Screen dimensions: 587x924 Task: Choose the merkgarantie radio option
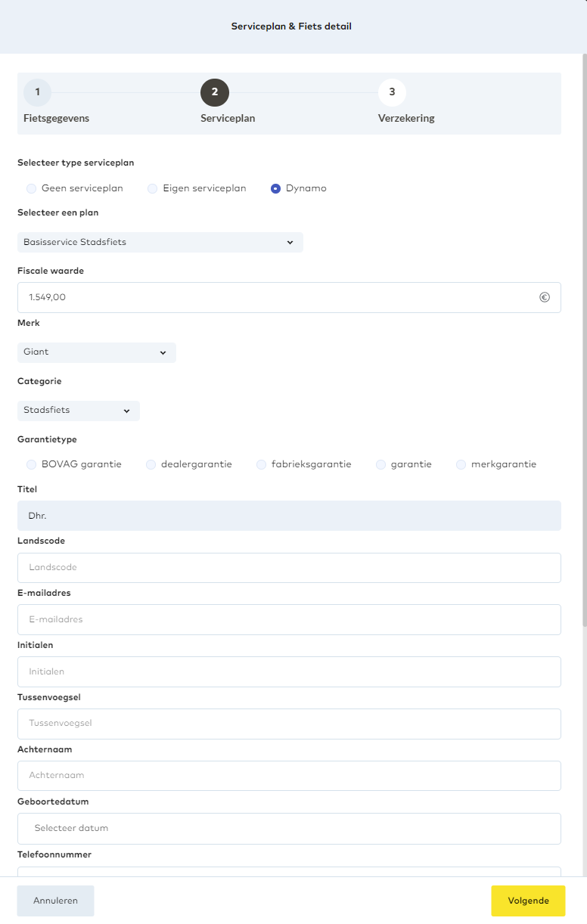461,464
